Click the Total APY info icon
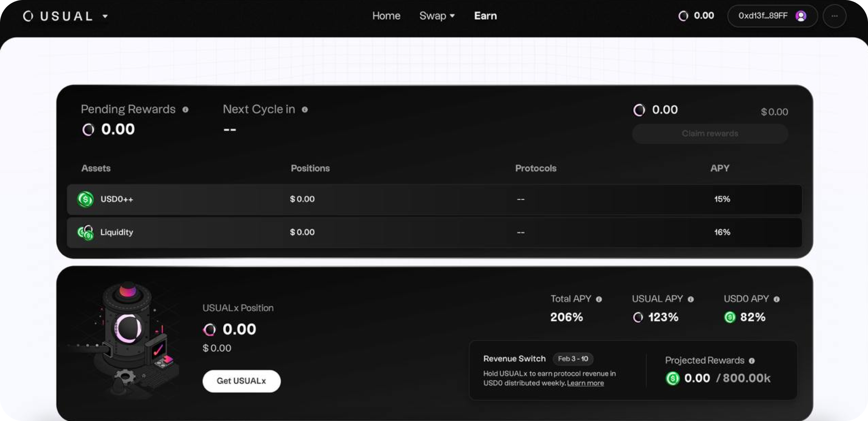The width and height of the screenshot is (868, 421). (x=599, y=299)
